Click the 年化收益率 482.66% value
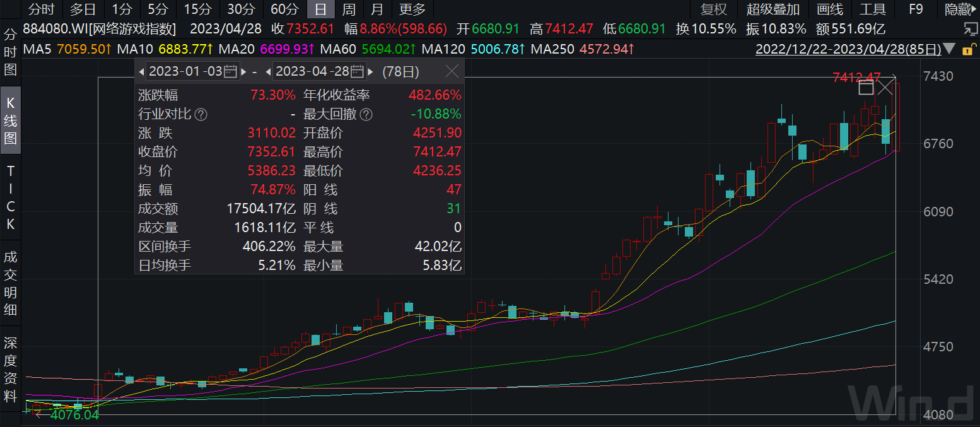980x427 pixels. [x=435, y=95]
